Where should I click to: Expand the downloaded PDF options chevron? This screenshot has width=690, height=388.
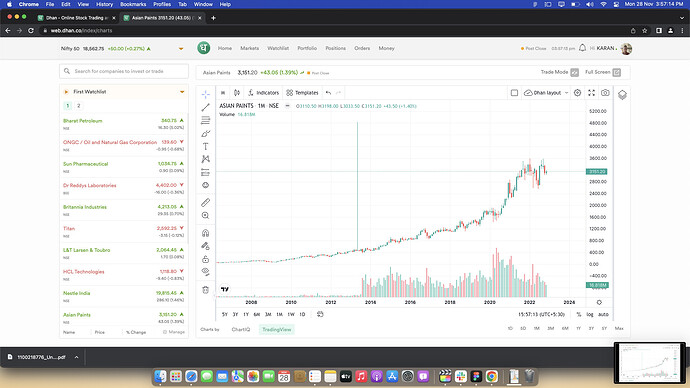[x=76, y=357]
